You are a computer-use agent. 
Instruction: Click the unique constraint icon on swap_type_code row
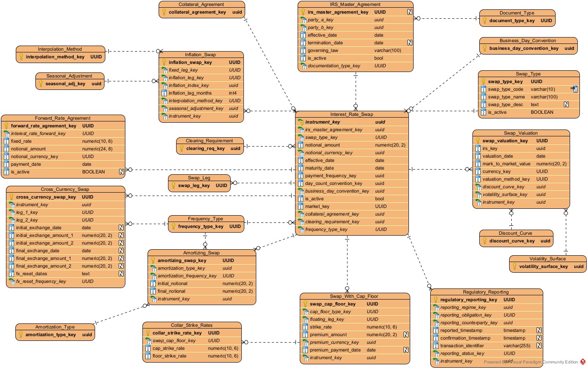(x=574, y=89)
